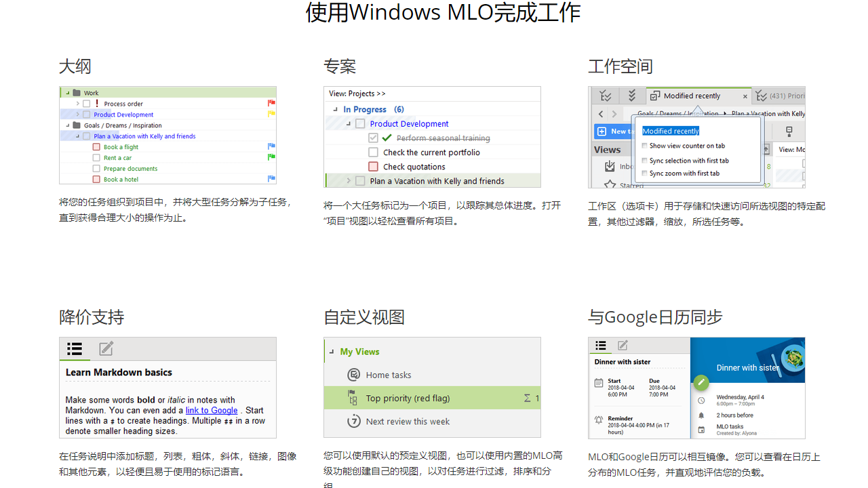This screenshot has width=868, height=488.
Task: Click the Inbox icon under Views
Action: [x=609, y=165]
